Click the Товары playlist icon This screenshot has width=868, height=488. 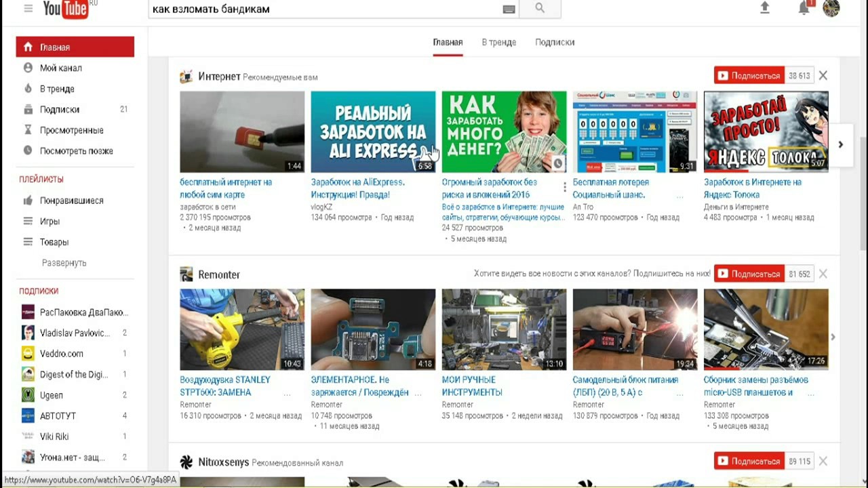pyautogui.click(x=28, y=242)
